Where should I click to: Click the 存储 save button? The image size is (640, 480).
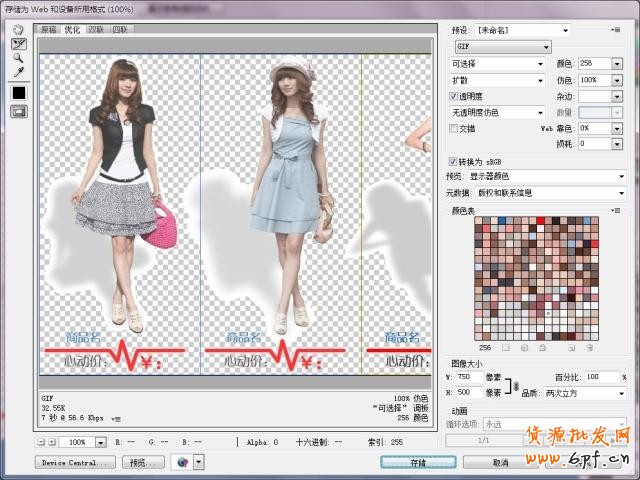pos(418,463)
